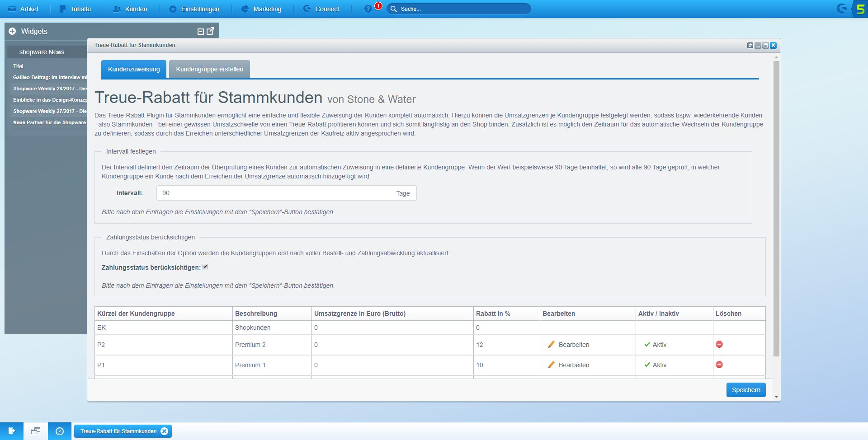Click the window overview icon in taskbar
Image resolution: width=868 pixels, height=440 pixels.
tap(36, 431)
